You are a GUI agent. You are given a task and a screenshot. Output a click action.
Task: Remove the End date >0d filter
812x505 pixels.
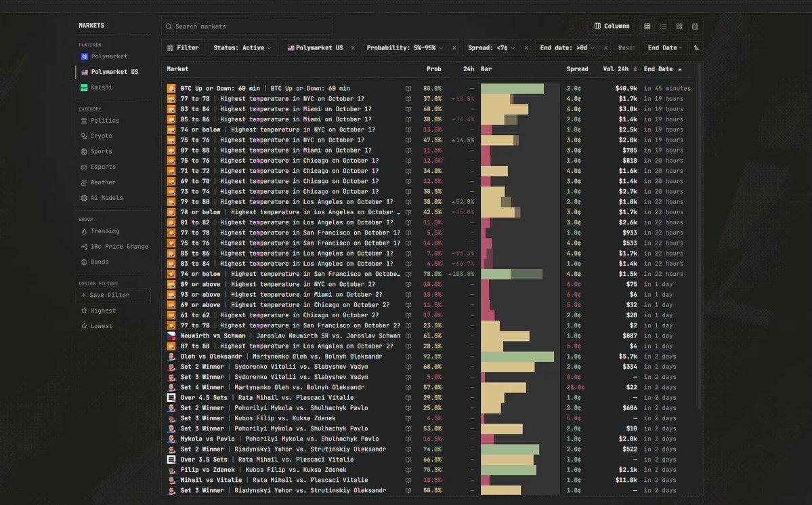coord(605,47)
